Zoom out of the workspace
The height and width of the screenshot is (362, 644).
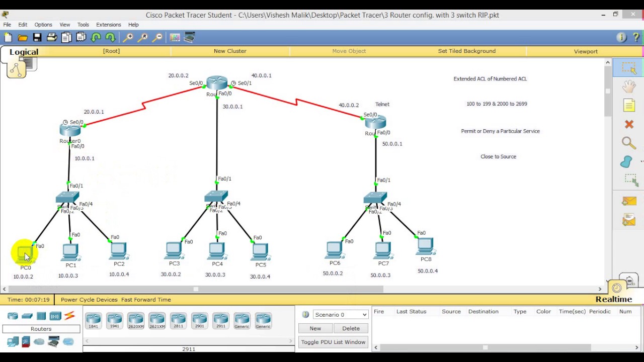[x=157, y=37]
